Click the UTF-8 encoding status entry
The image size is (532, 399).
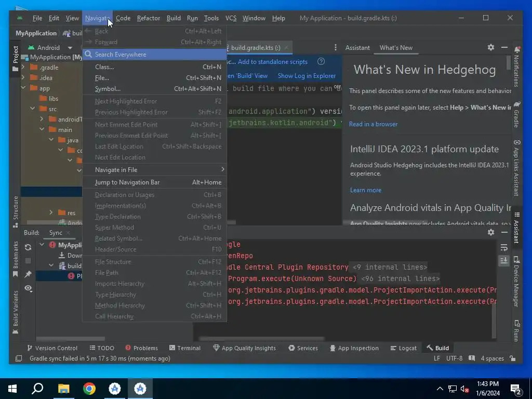pyautogui.click(x=454, y=358)
